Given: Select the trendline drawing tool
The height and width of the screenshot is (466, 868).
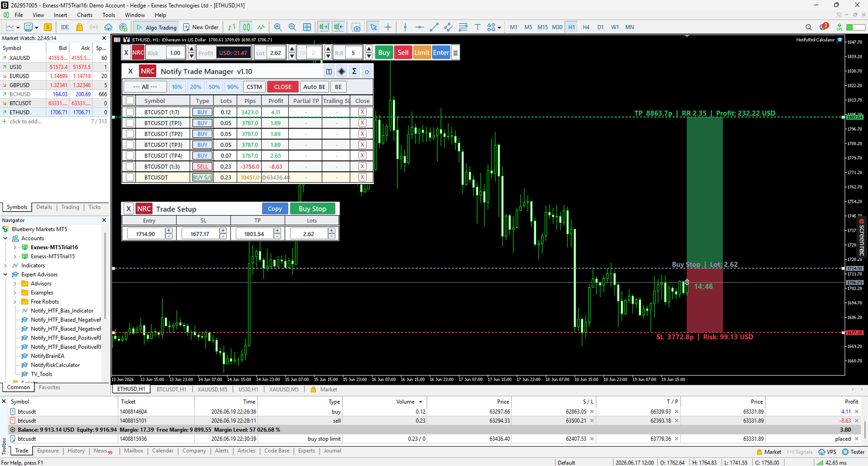Looking at the screenshot, I should [x=434, y=27].
